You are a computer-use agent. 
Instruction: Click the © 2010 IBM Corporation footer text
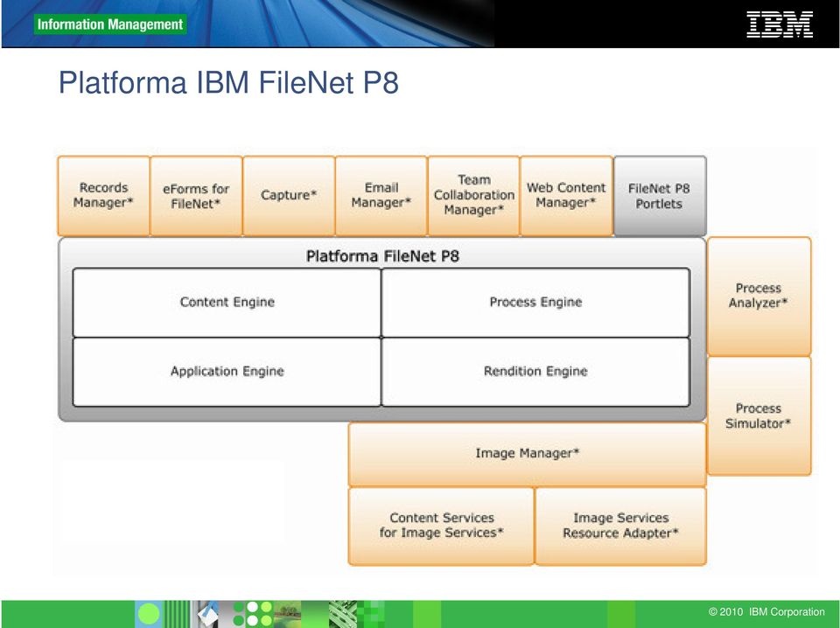pos(766,612)
